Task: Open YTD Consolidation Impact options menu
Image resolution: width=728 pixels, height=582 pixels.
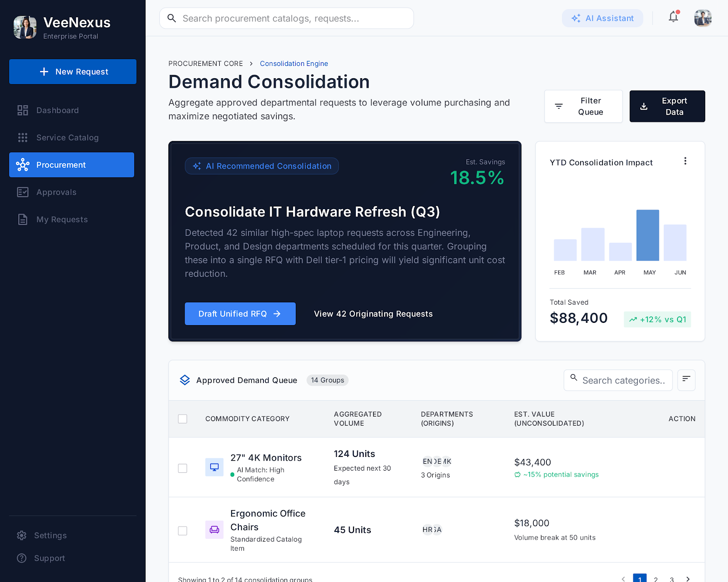Action: tap(685, 161)
